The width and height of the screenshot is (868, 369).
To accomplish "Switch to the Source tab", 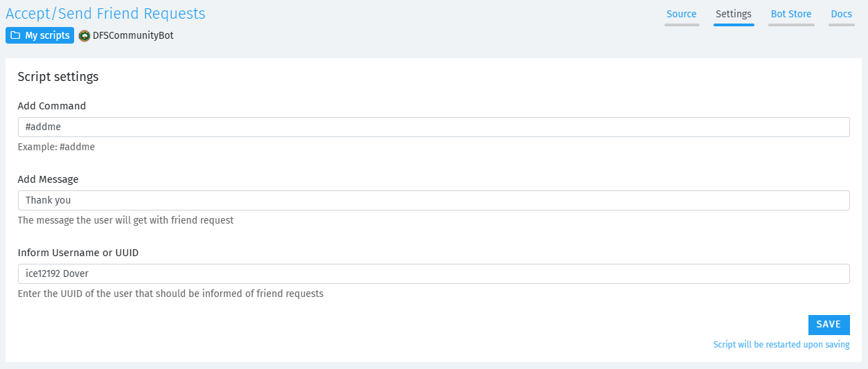I will 682,14.
